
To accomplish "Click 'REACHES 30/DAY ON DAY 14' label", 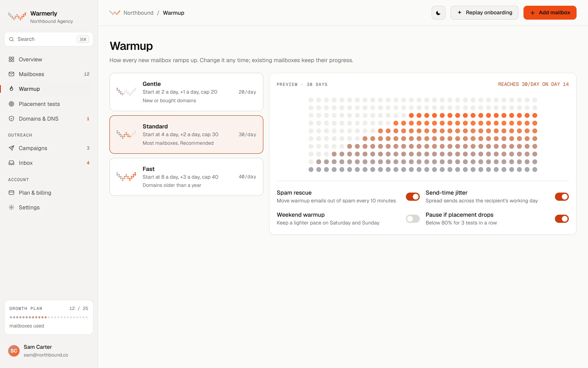I will click(x=533, y=84).
